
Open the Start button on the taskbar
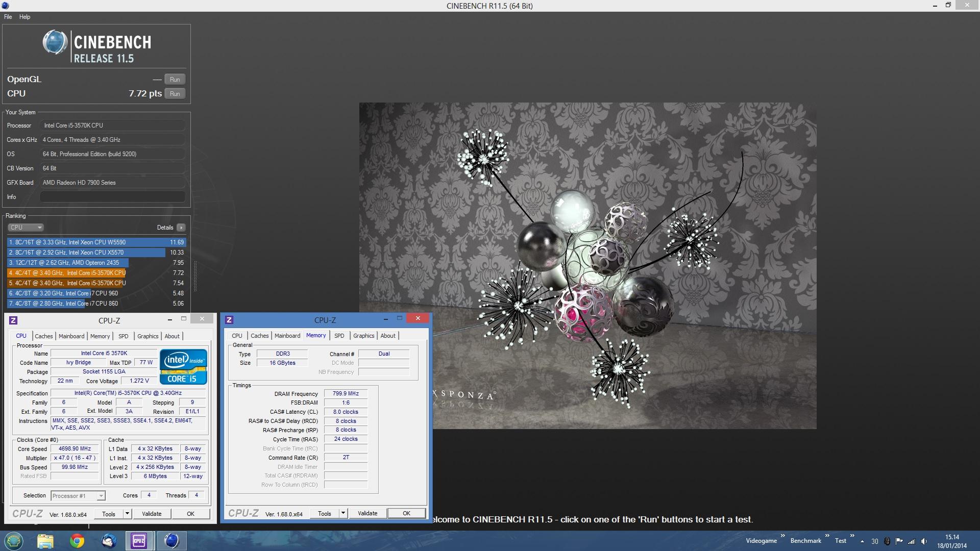14,541
